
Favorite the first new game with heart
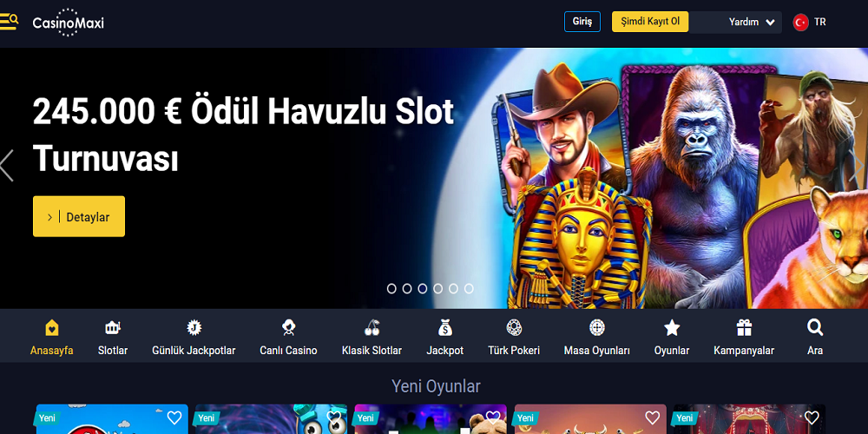[x=174, y=418]
